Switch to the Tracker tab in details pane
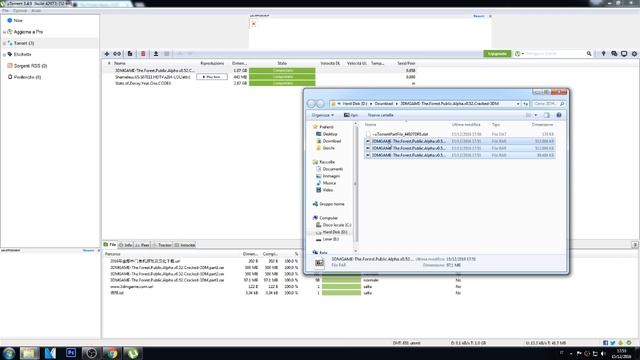 (162, 245)
